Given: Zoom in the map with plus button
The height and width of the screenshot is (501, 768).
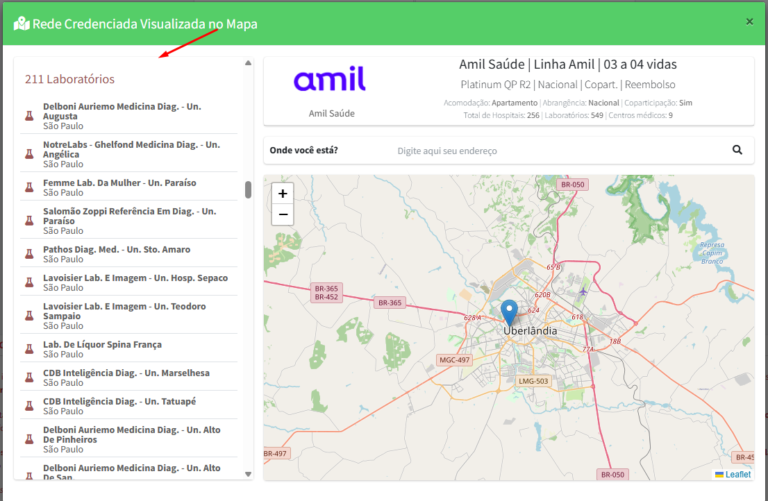Looking at the screenshot, I should tap(283, 193).
